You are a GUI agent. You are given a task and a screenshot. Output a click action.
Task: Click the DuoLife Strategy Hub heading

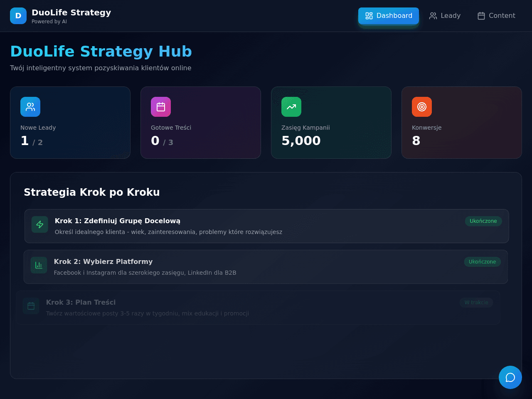pos(101,52)
